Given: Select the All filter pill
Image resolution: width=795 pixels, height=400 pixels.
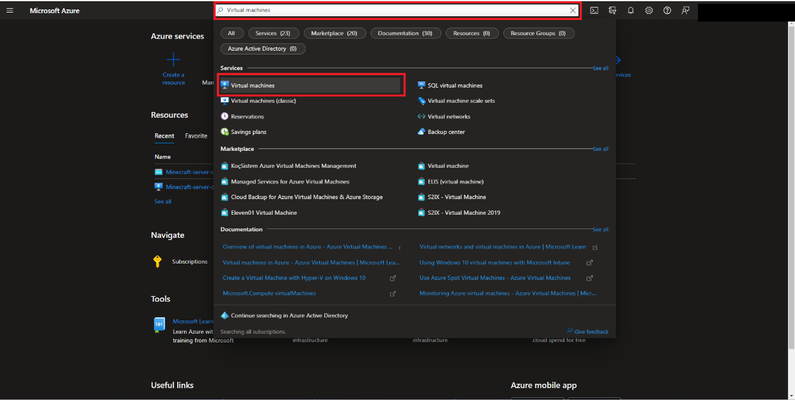Looking at the screenshot, I should pos(231,33).
